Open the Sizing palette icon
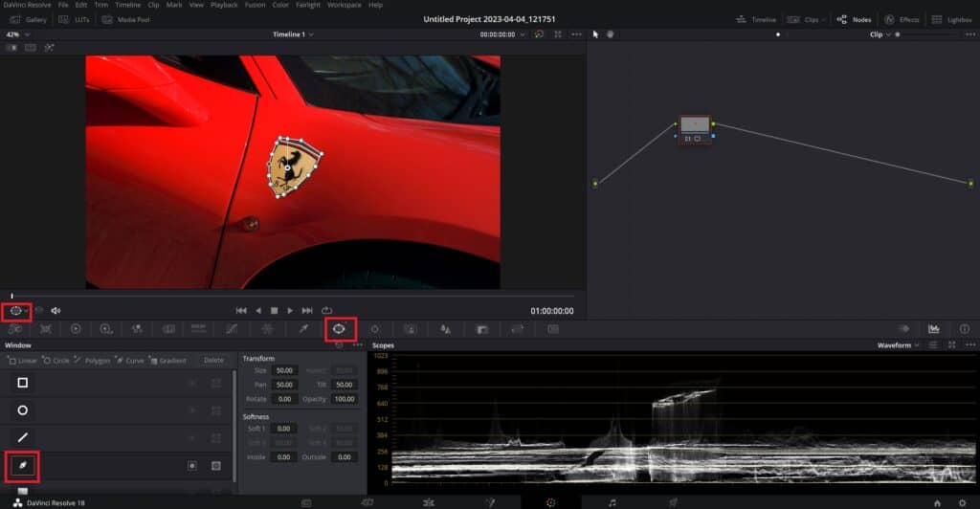This screenshot has width=980, height=509. [x=517, y=329]
